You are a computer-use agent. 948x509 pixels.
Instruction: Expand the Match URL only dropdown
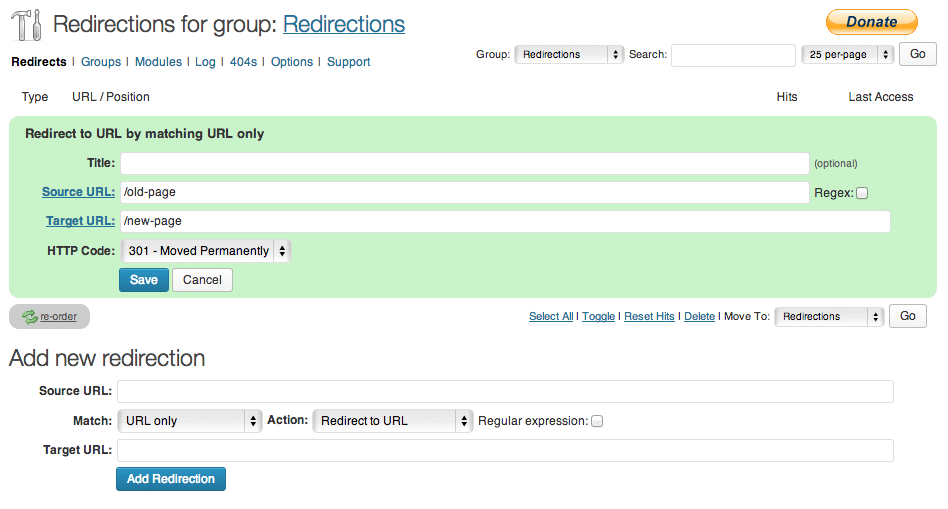click(189, 421)
